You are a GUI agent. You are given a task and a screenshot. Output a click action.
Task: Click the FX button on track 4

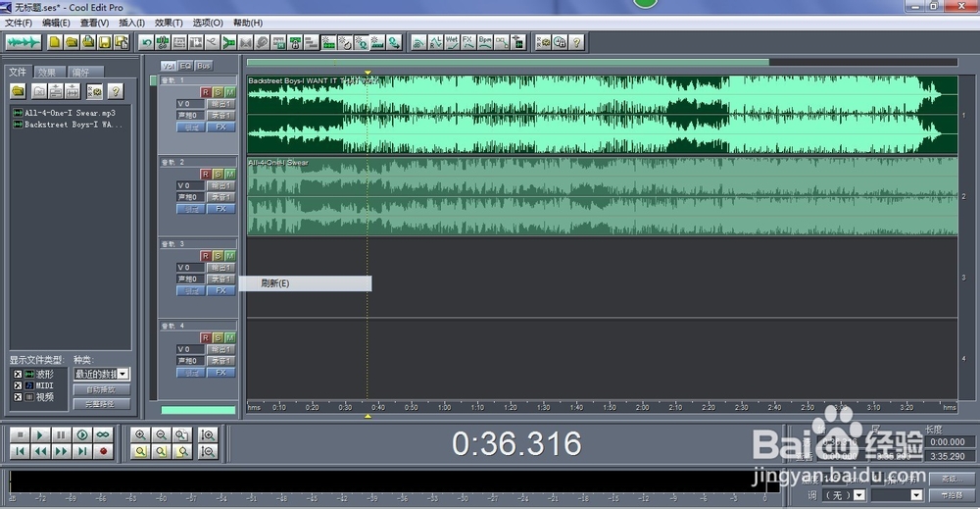tap(220, 373)
